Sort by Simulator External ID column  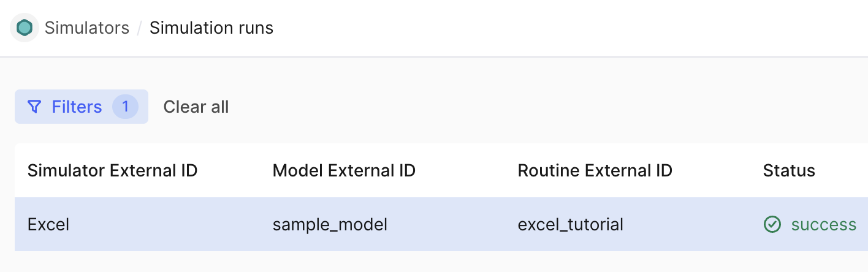click(112, 171)
